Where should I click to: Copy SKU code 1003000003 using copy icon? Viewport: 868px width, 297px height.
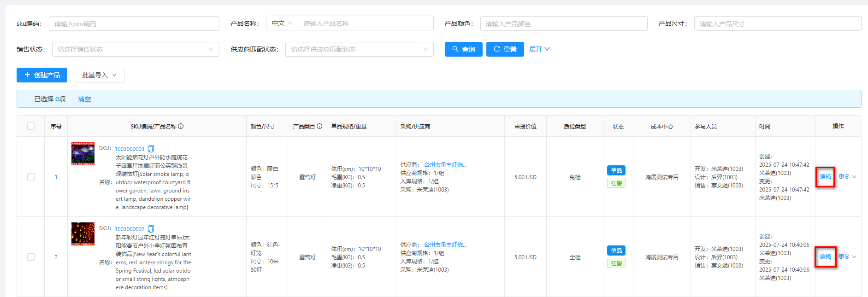click(x=151, y=149)
